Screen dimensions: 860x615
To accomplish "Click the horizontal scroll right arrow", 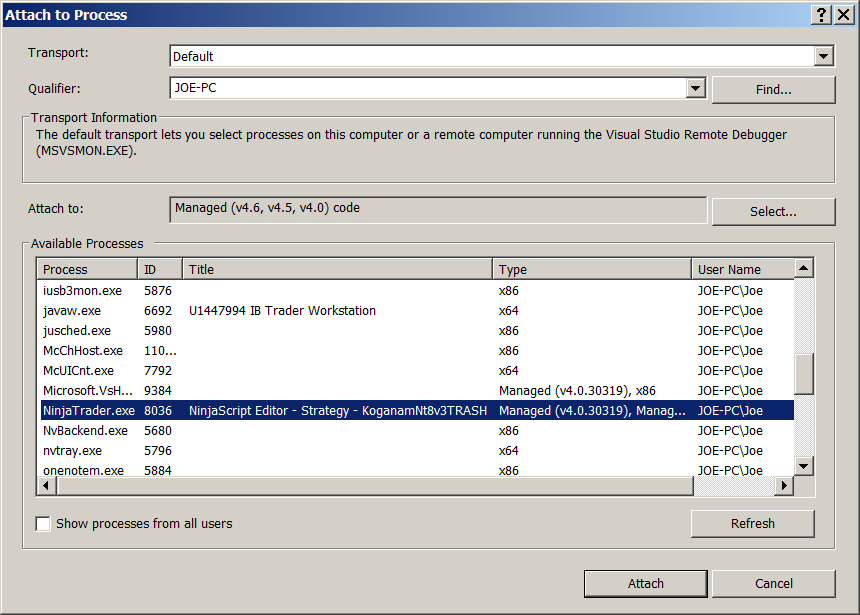I will coord(784,486).
